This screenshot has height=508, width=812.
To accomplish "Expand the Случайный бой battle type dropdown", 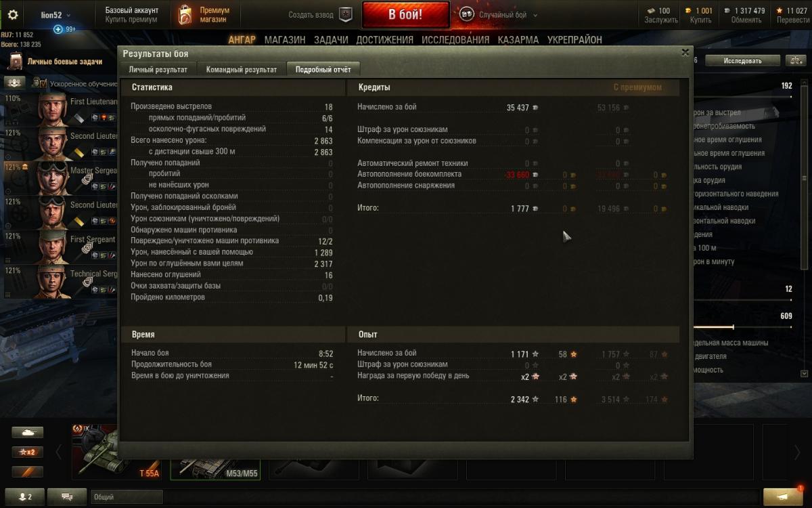I will pyautogui.click(x=535, y=15).
